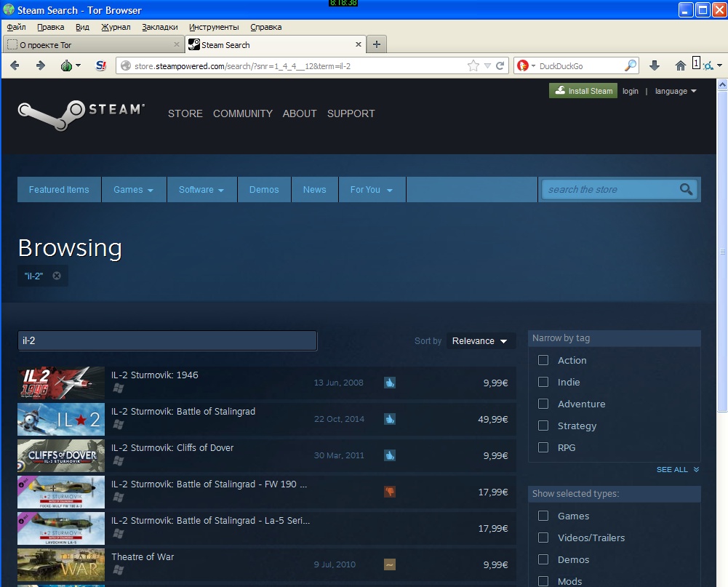Open the Правка menu
This screenshot has height=587, width=728.
pyautogui.click(x=51, y=27)
